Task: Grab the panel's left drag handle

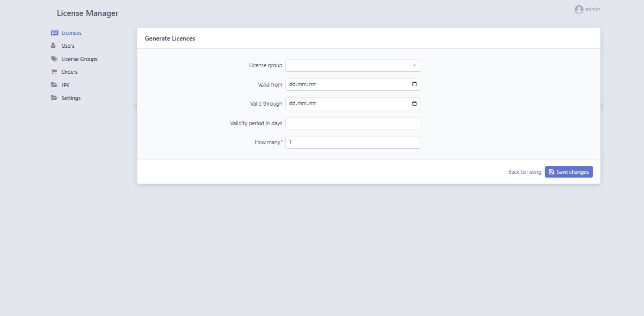Action: [135, 106]
